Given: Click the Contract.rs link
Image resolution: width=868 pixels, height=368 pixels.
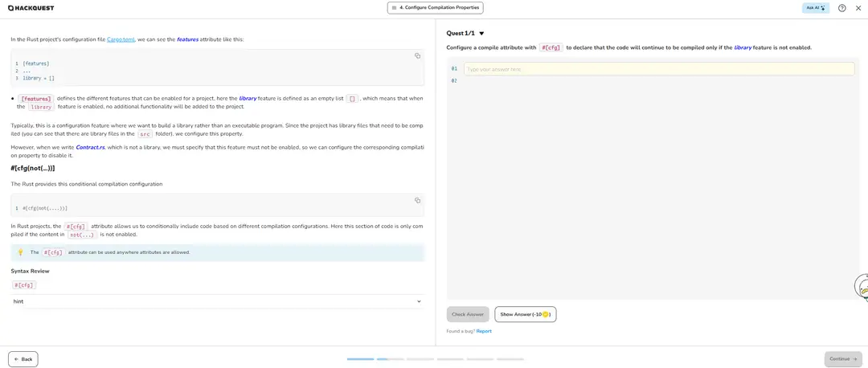Looking at the screenshot, I should pyautogui.click(x=90, y=148).
